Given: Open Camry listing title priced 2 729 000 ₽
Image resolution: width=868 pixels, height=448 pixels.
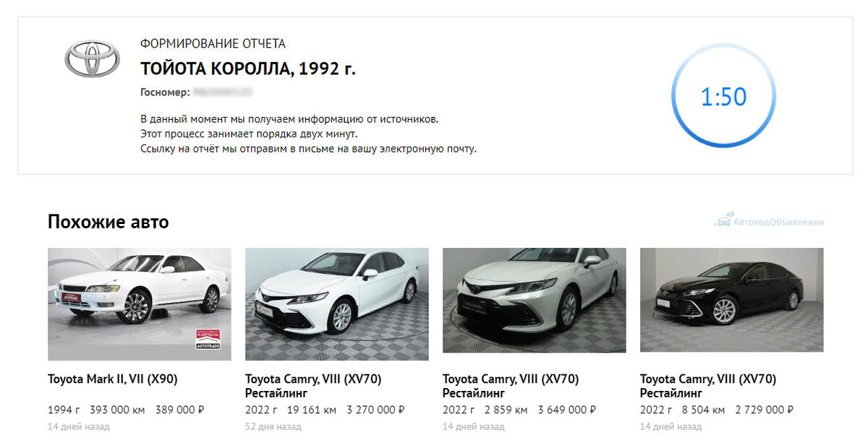Looking at the screenshot, I should 708,386.
